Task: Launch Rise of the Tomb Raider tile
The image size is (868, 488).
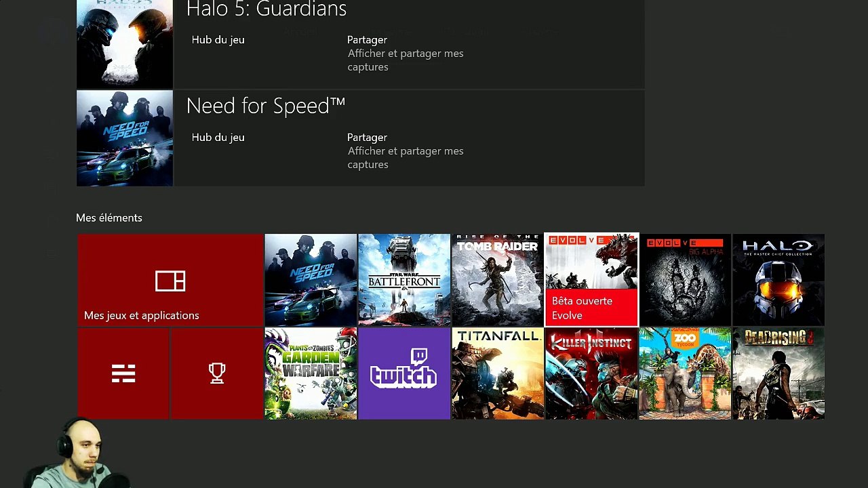Action: (498, 280)
